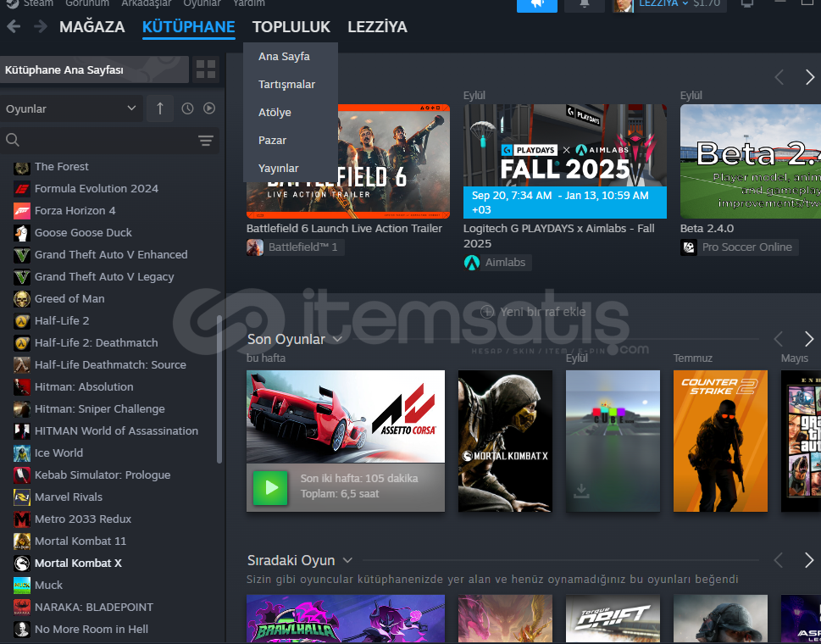Open the notifications bell
The image size is (821, 644).
(x=585, y=4)
